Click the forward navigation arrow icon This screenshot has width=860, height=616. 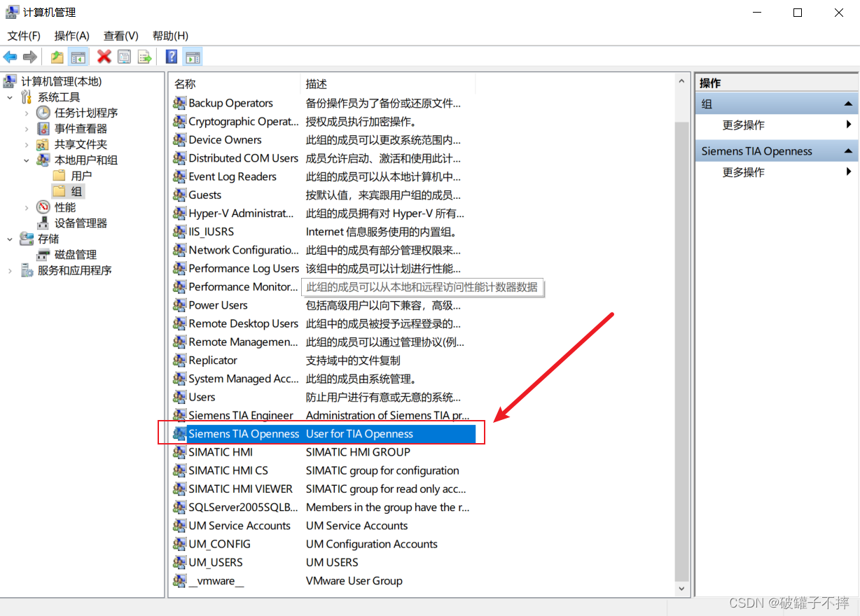click(x=30, y=57)
